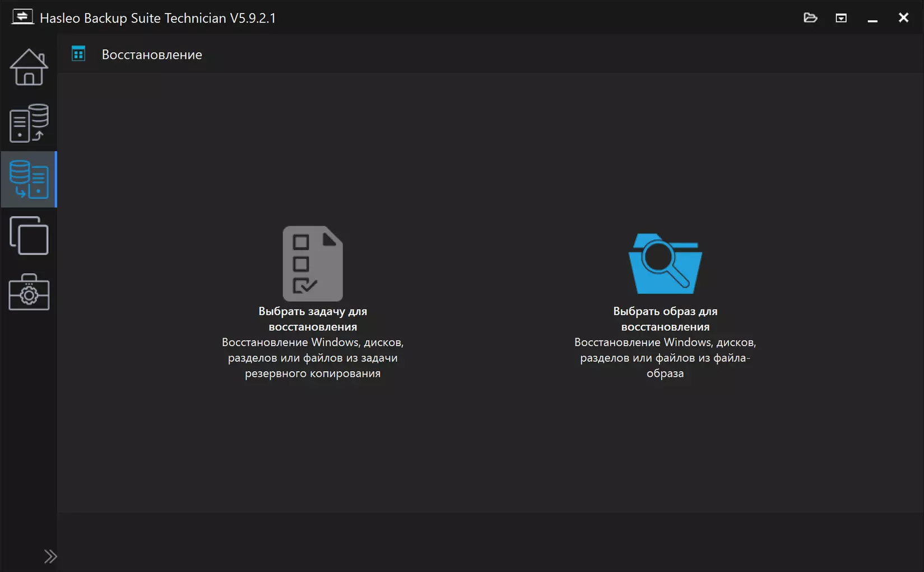Click the Hasleo Backup Suite Technician title text
Screen dimensions: 924x572
158,18
